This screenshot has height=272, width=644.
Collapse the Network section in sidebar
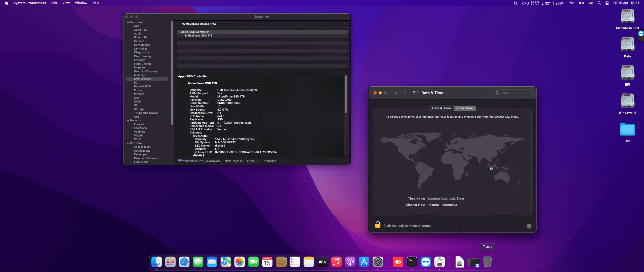128,121
